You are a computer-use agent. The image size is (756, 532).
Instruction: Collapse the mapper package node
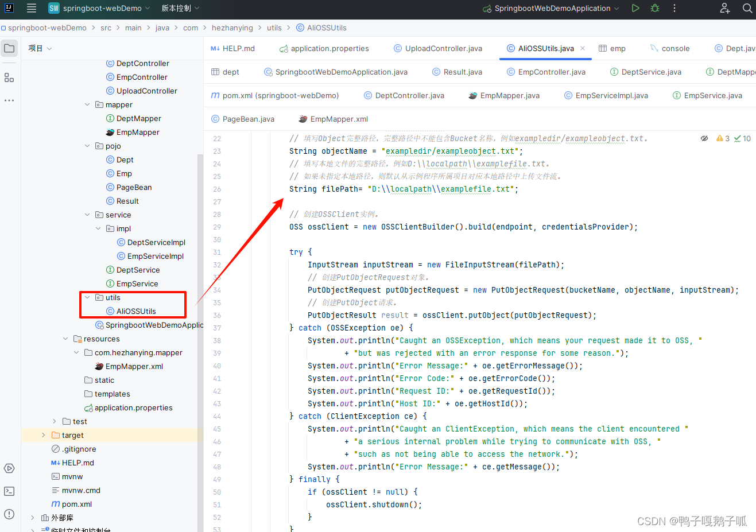(87, 104)
